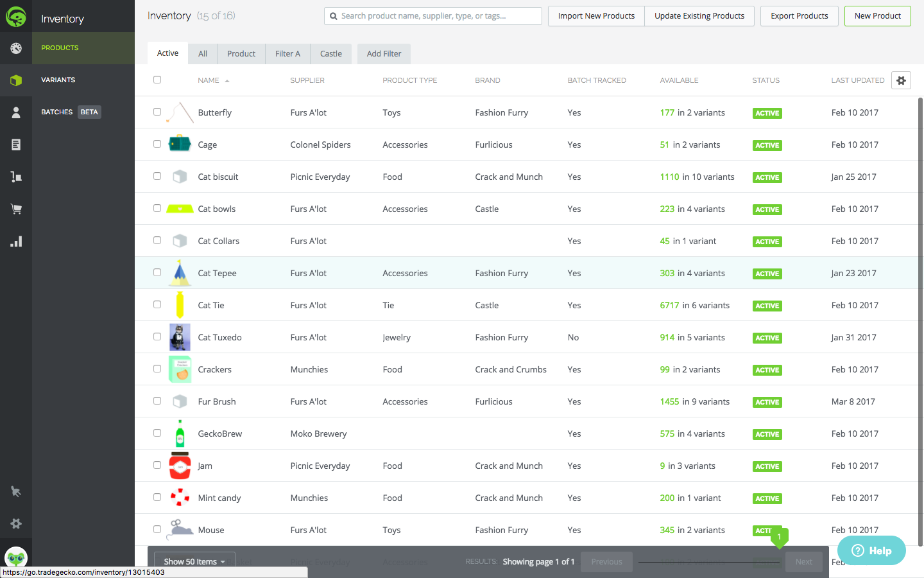This screenshot has width=924, height=578.
Task: Select the checkbox for the Butterfly product
Action: click(x=157, y=112)
